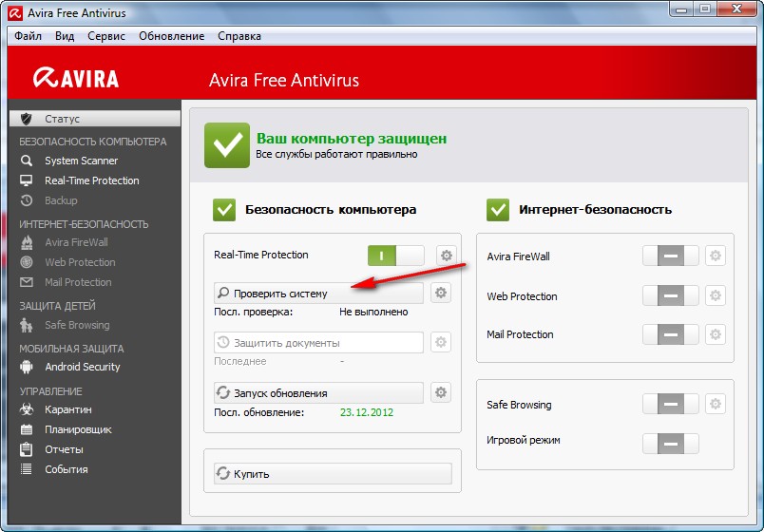Image resolution: width=764 pixels, height=532 pixels.
Task: Select Mail Protection in the sidebar
Action: (x=79, y=282)
